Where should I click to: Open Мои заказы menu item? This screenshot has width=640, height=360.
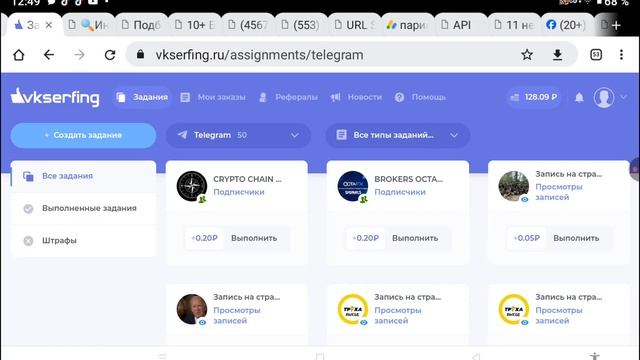tap(213, 97)
